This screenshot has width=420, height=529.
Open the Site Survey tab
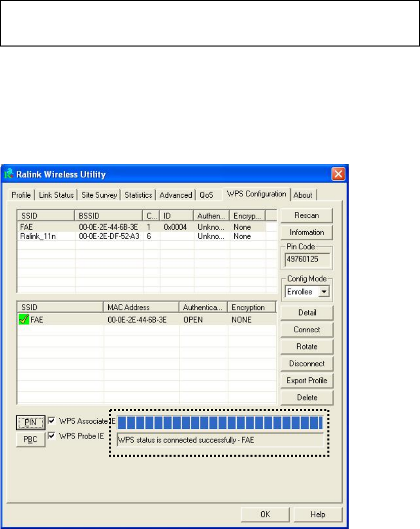click(x=99, y=195)
